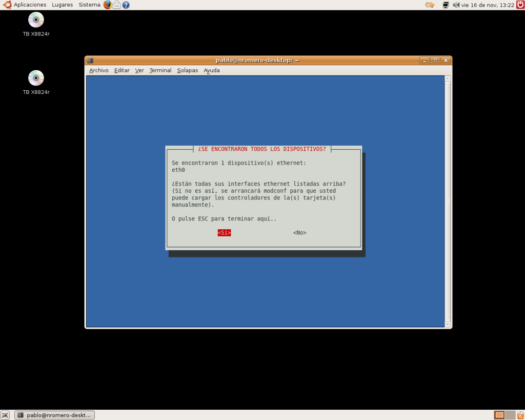The image size is (525, 420).
Task: Maximize the terminal window
Action: click(435, 61)
